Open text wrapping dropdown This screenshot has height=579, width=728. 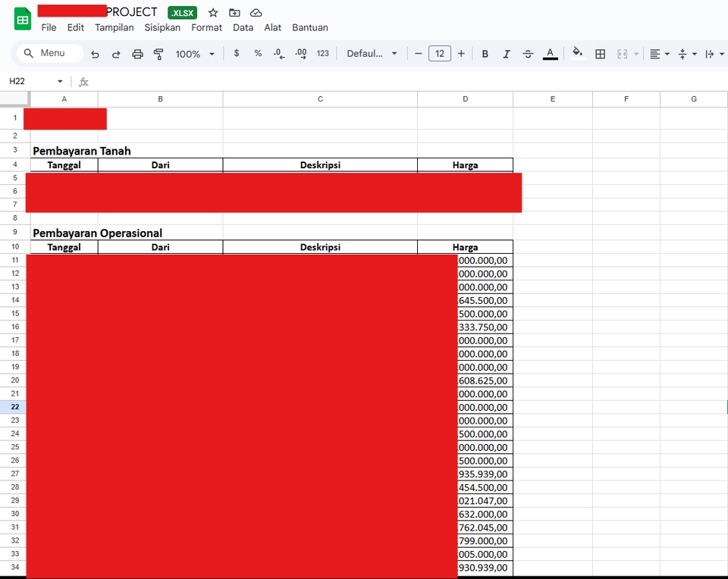point(714,54)
